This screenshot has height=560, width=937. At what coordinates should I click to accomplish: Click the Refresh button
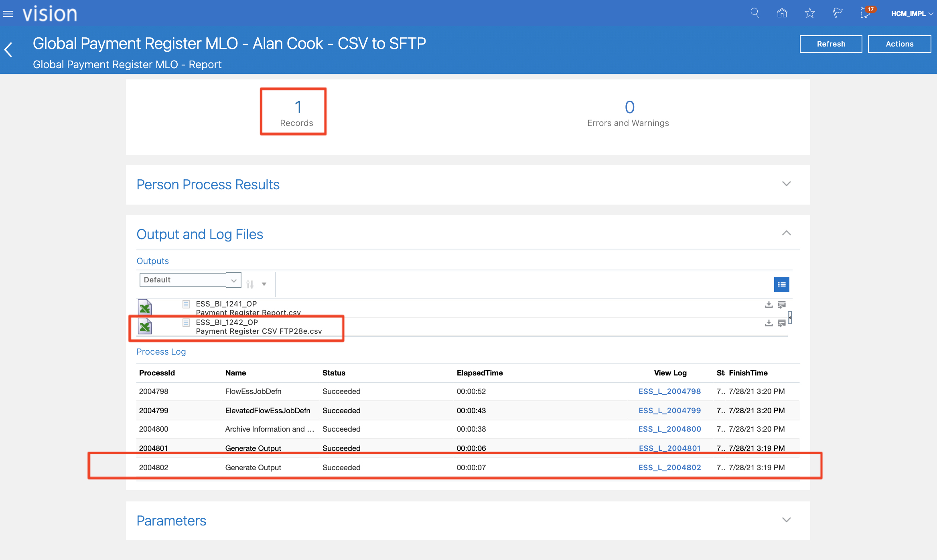point(831,44)
